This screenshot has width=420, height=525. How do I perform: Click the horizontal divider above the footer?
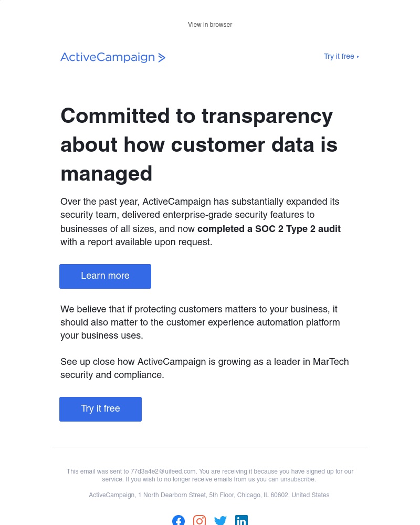(210, 447)
